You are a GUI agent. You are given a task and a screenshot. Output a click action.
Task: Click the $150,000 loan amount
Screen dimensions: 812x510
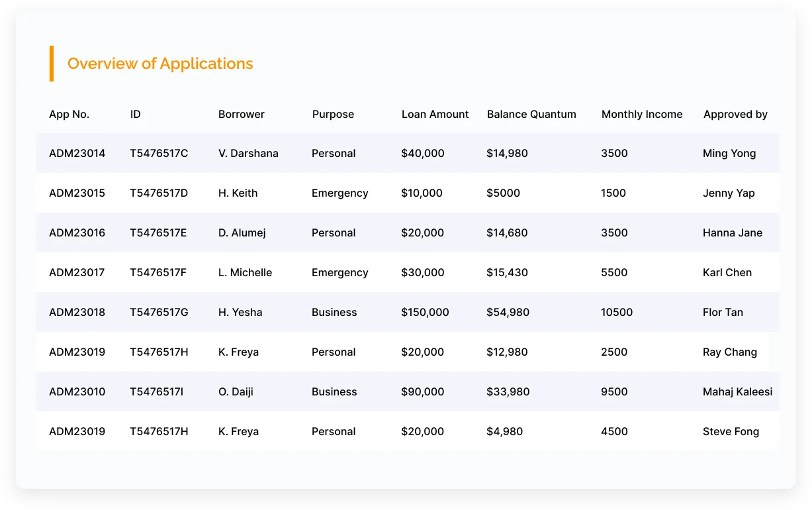tap(425, 312)
